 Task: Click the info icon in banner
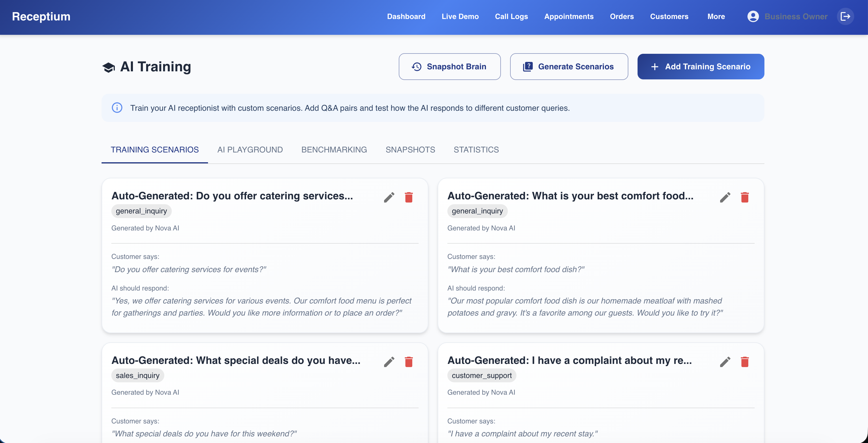tap(117, 108)
